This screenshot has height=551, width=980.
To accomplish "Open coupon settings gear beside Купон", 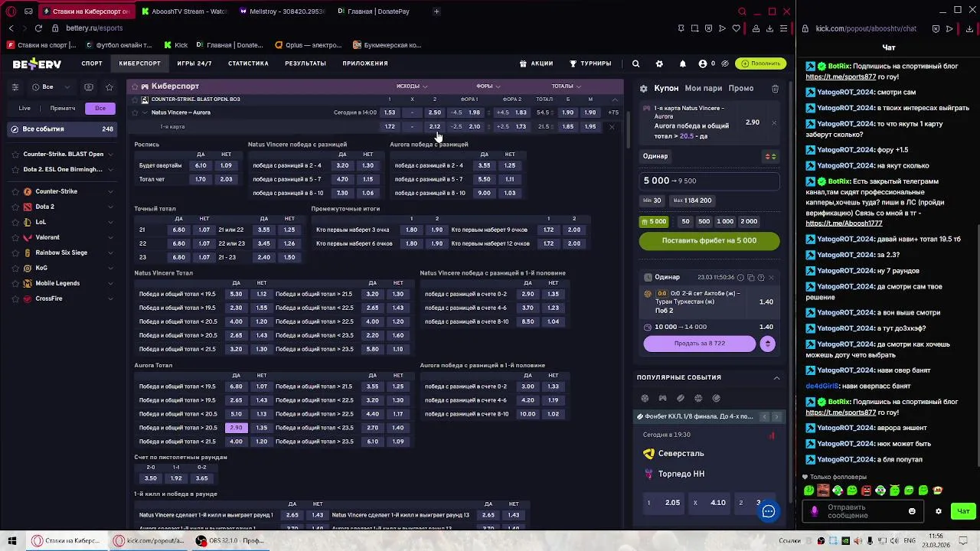I will 643,89.
